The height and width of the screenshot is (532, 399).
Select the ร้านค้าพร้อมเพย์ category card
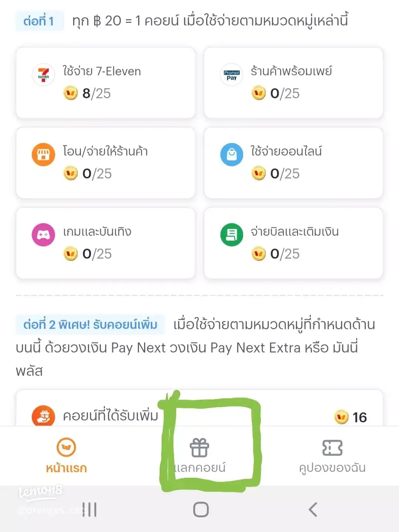[x=293, y=83]
